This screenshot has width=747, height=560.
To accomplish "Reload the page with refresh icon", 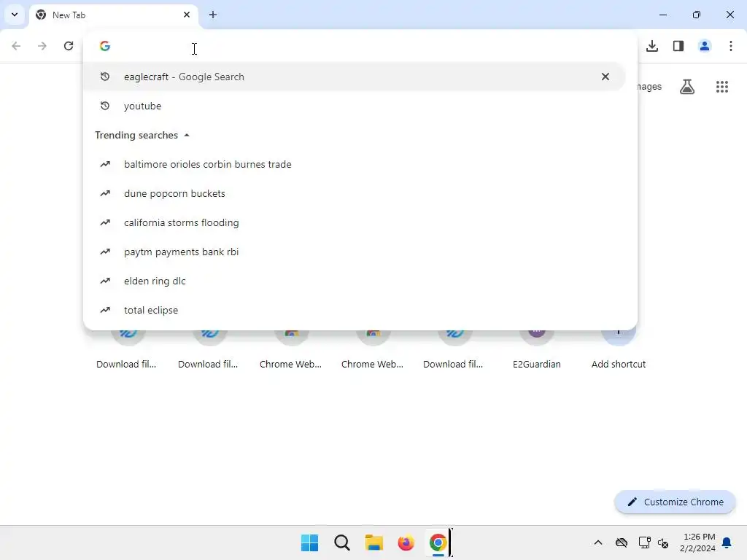I will (x=69, y=46).
